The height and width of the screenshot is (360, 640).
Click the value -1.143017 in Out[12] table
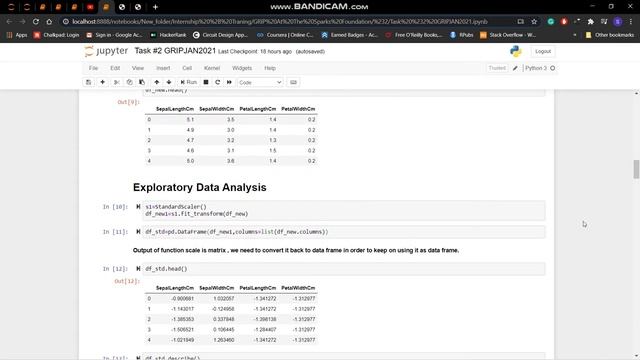tap(182, 309)
